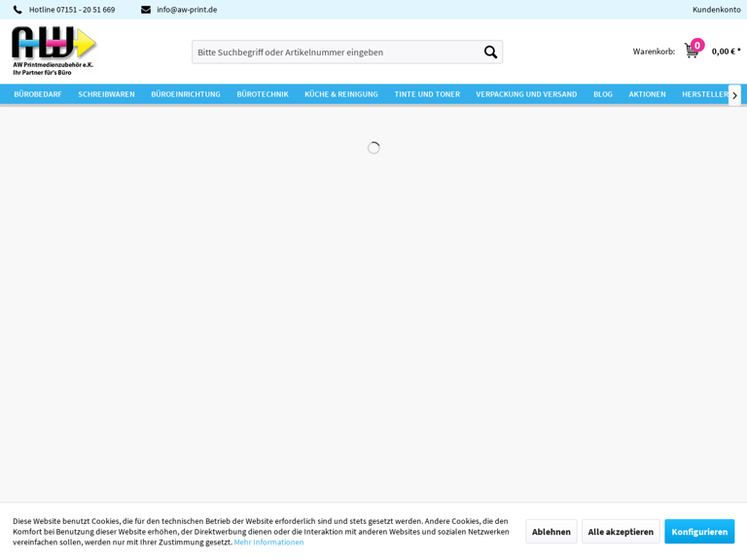Click the magnifying glass search icon
The image size is (747, 560).
pos(490,52)
